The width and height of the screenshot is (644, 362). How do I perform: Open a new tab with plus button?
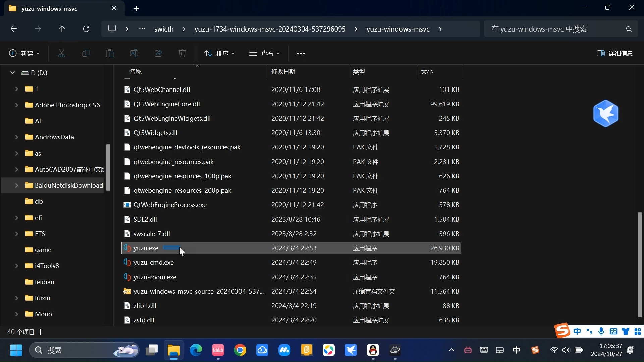click(x=137, y=9)
